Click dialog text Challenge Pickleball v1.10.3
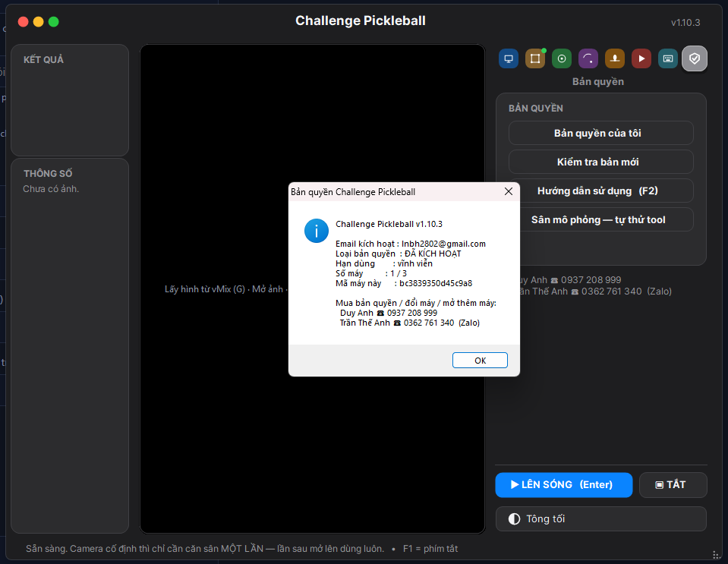 [389, 224]
